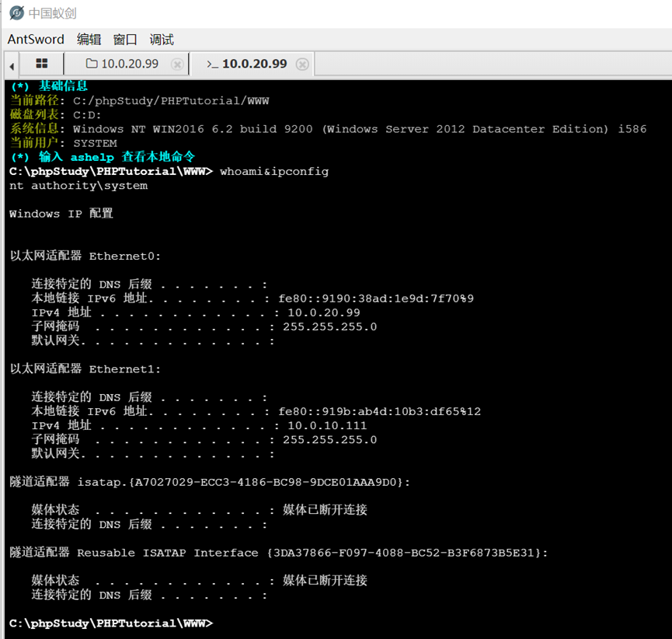The height and width of the screenshot is (639, 672).
Task: Switch to the terminal 10.0.20.99 tab
Action: point(252,64)
